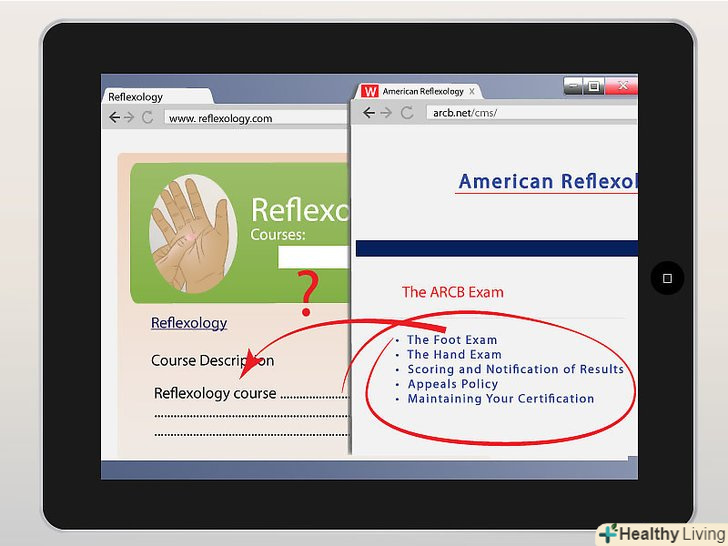This screenshot has width=728, height=546.
Task: Maximize the American Reflexology window
Action: [593, 86]
